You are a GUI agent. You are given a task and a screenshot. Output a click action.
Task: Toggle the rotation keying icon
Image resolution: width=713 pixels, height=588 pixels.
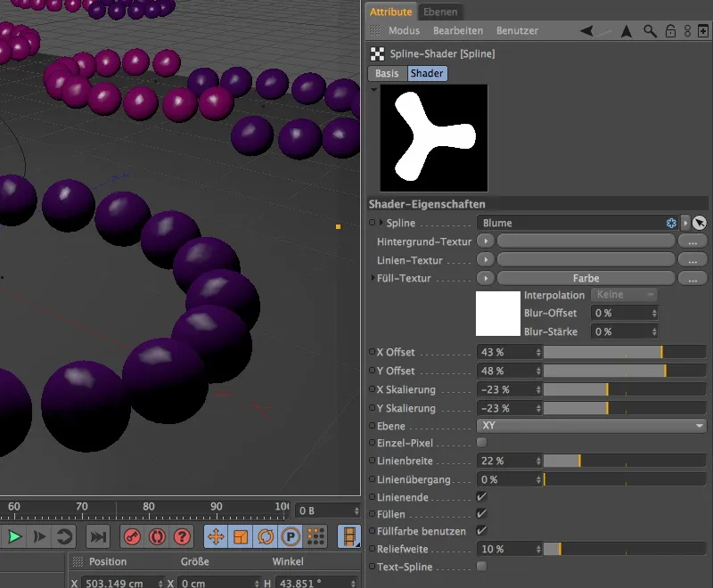(x=265, y=536)
